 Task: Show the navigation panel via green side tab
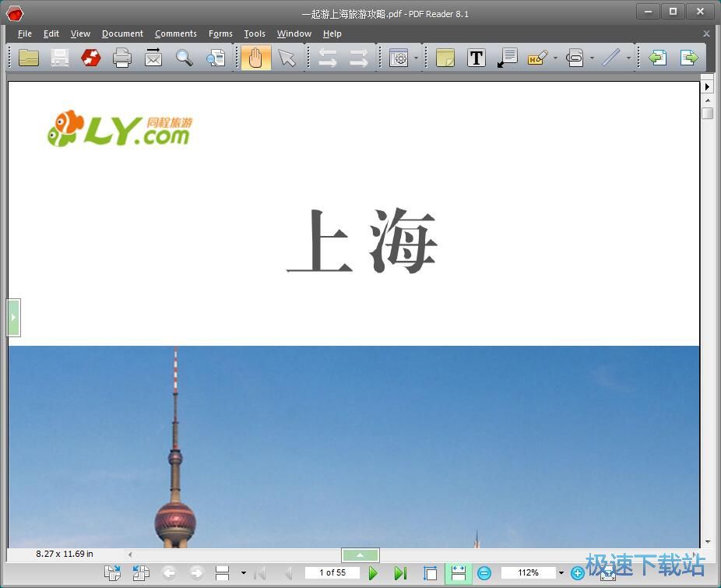14,317
